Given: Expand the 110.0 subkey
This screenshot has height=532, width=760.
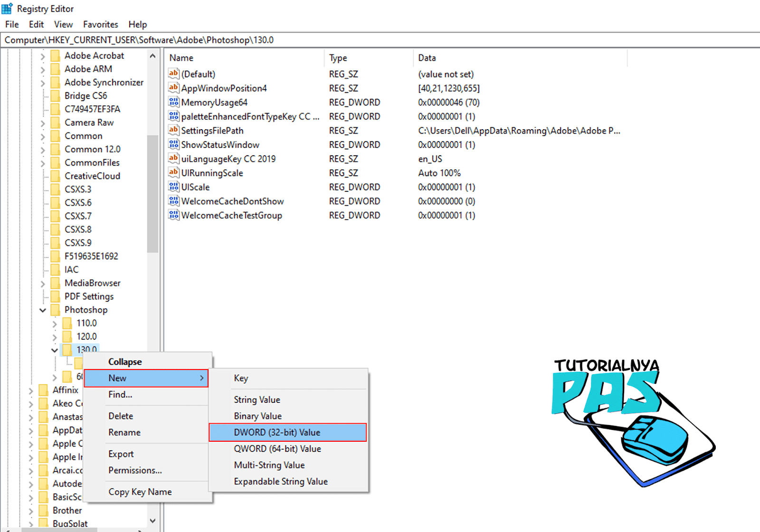Looking at the screenshot, I should (55, 323).
